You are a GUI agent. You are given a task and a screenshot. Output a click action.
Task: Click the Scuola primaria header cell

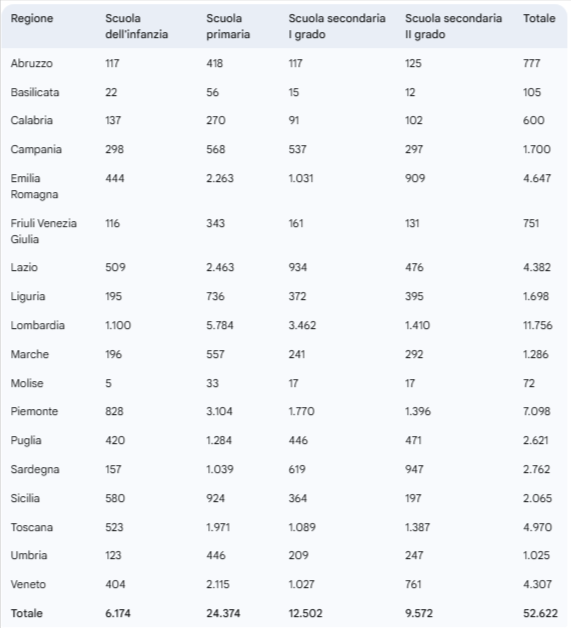[x=228, y=26]
